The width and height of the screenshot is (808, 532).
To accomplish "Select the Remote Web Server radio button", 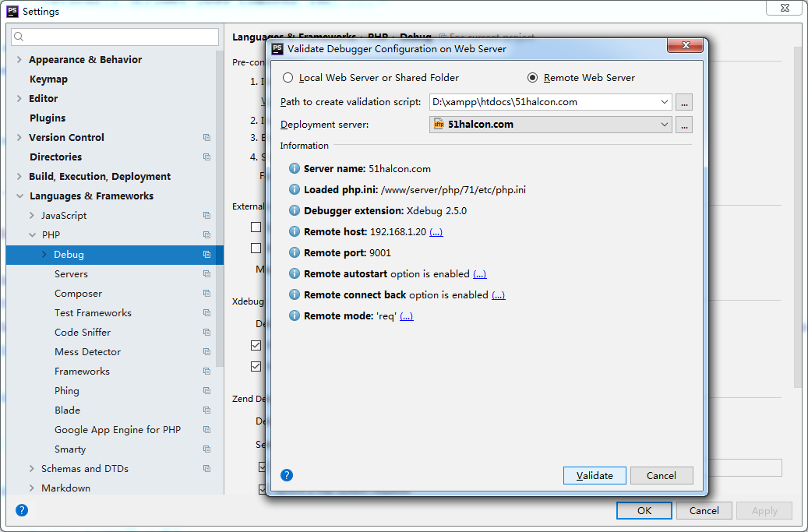I will (532, 78).
